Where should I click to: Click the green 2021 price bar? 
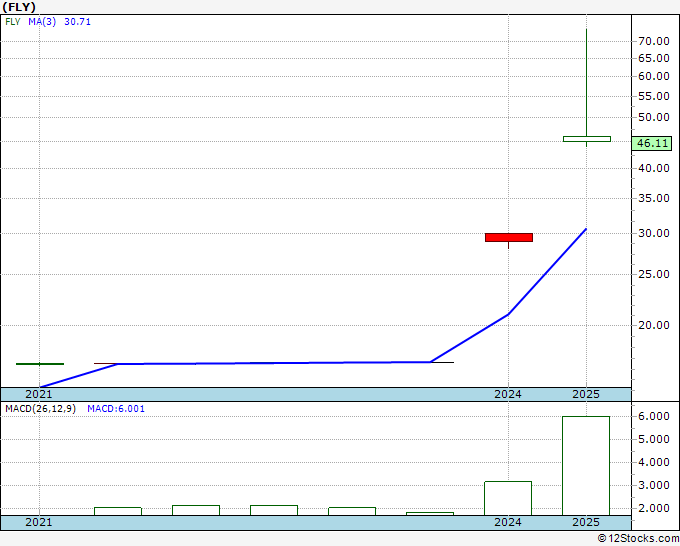click(x=40, y=364)
